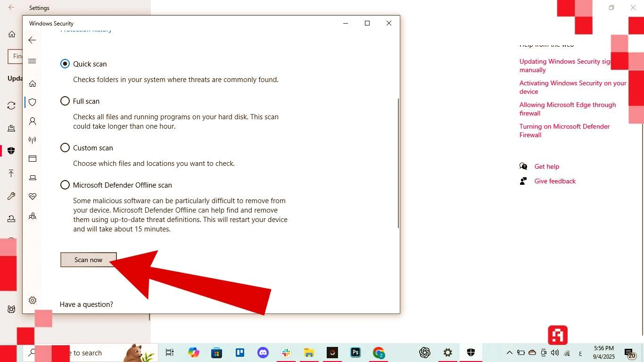Image resolution: width=644 pixels, height=362 pixels.
Task: Click the Get help chat icon
Action: pyautogui.click(x=523, y=166)
